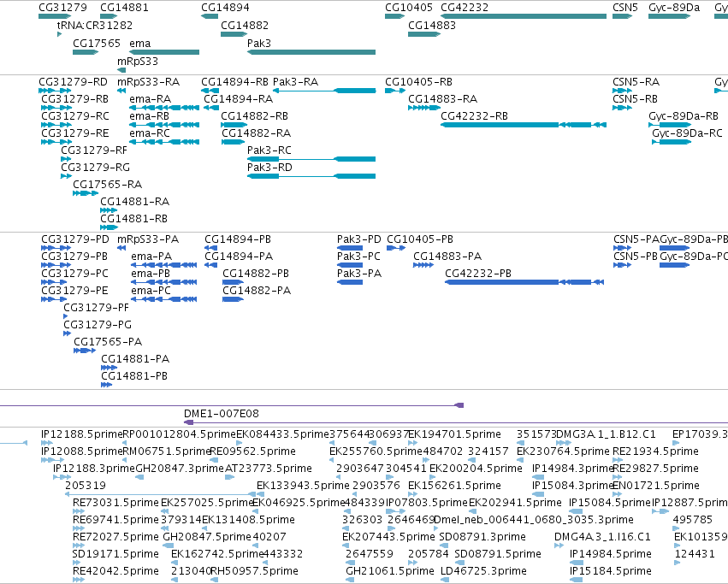Screen dimensions: 728x584
Task: Click the SD19171.5prime EST label
Action: (x=115, y=554)
